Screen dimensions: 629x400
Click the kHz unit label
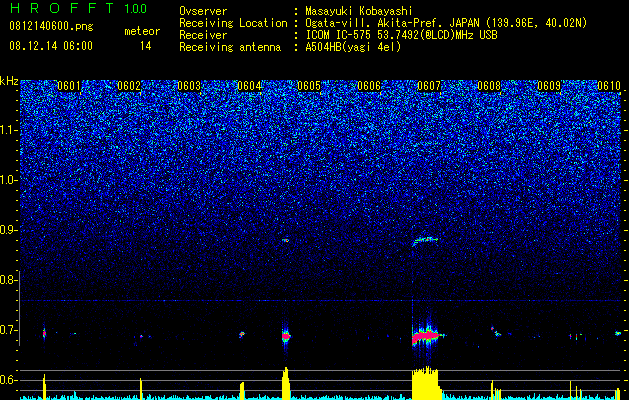(x=9, y=81)
